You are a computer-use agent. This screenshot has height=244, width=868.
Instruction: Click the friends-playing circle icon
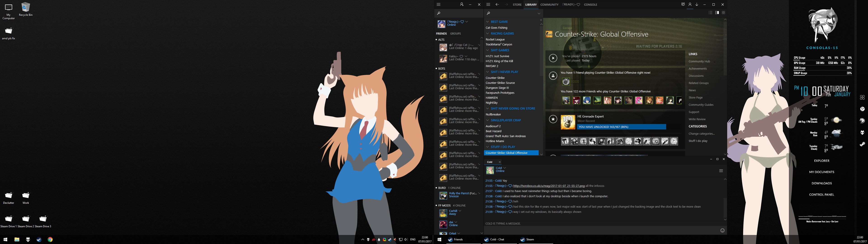click(x=553, y=76)
